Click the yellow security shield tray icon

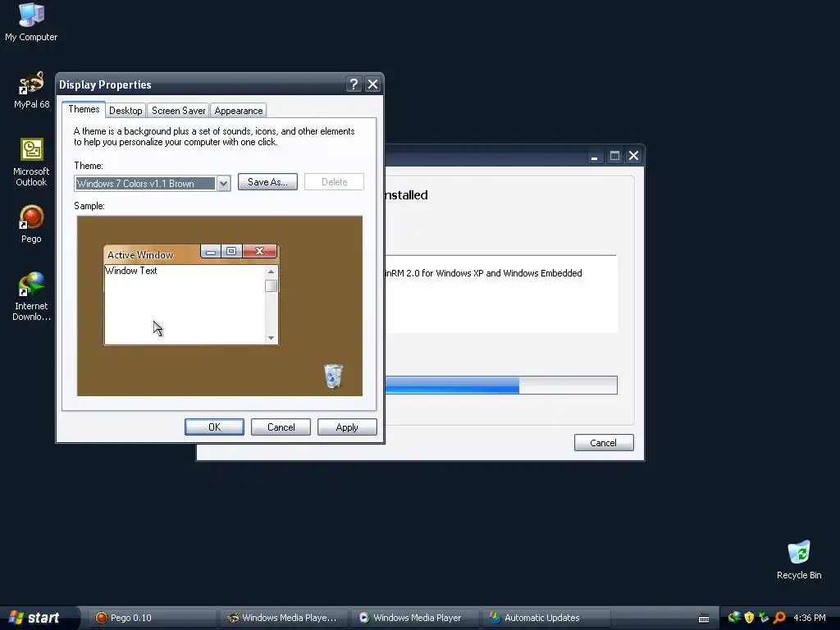click(x=749, y=617)
